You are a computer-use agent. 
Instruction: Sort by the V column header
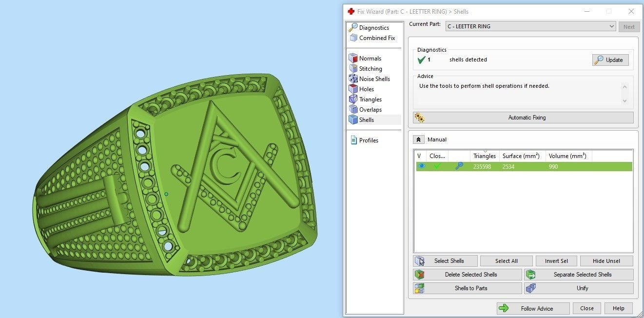coord(420,156)
